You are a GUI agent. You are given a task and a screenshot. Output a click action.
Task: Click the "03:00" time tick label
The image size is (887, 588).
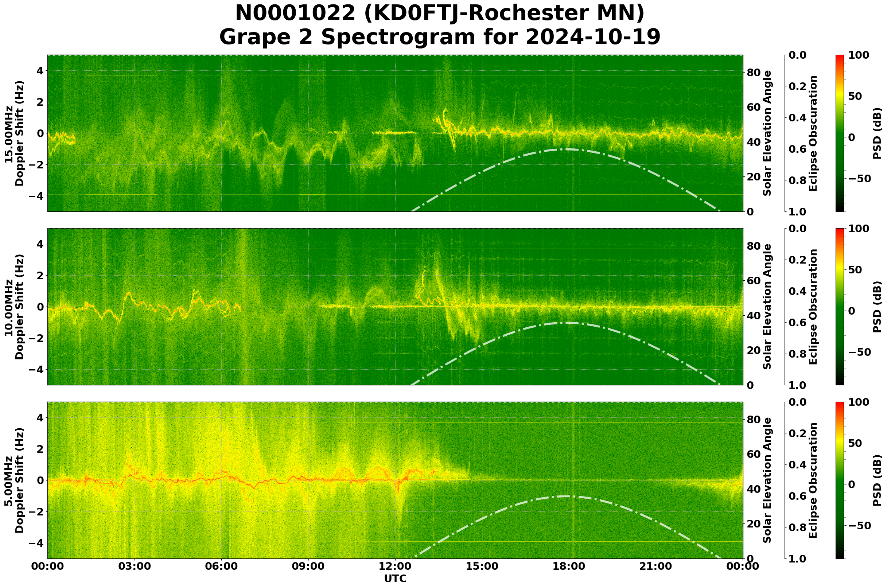(134, 566)
